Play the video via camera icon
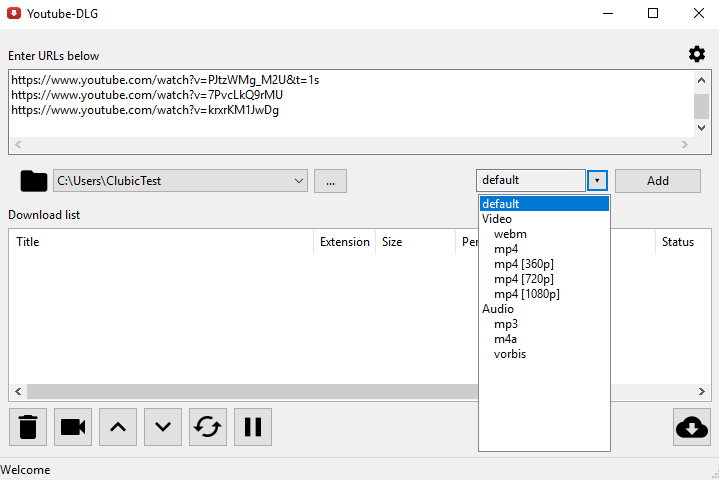 73,427
